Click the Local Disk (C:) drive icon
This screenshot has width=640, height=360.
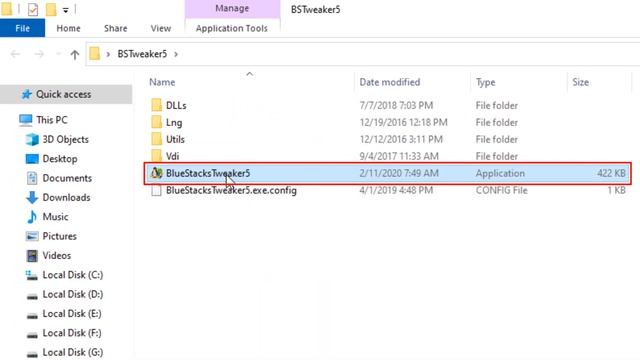32,275
